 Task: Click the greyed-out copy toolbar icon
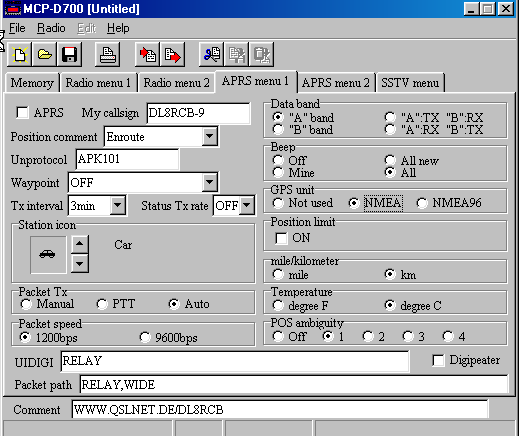[237, 54]
